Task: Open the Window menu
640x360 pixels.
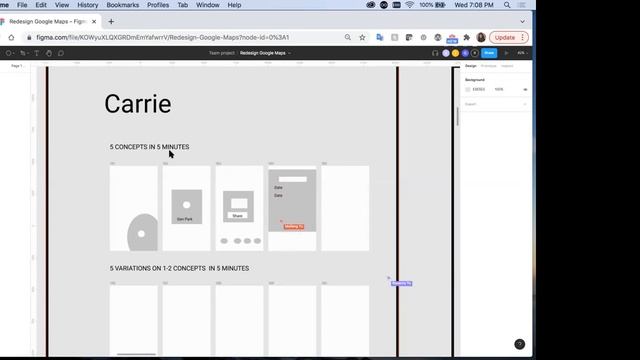Action: pos(208,5)
